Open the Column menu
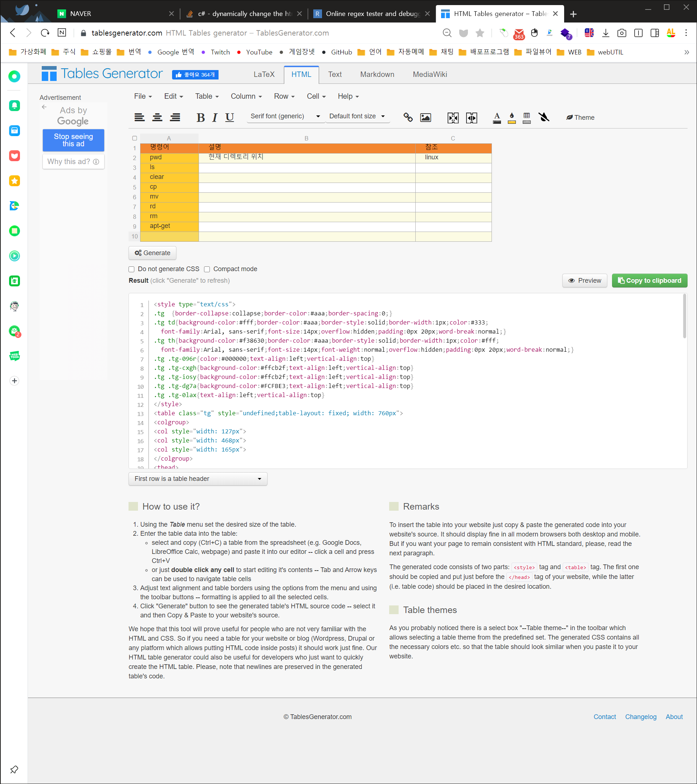Viewport: 697px width, 784px height. [246, 96]
